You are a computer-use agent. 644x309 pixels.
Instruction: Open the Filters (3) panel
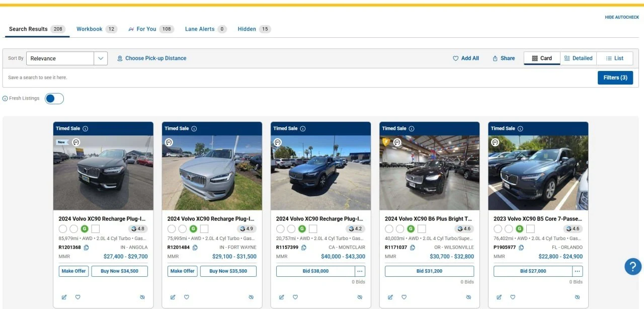[x=615, y=78]
